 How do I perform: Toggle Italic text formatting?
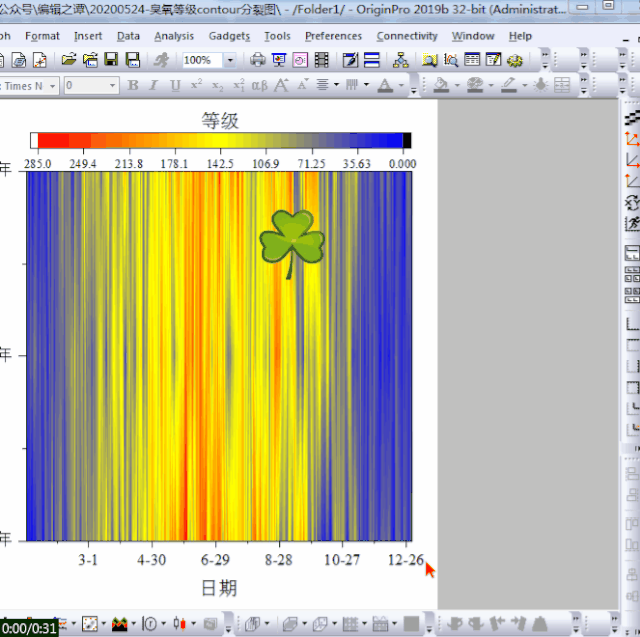(153, 85)
